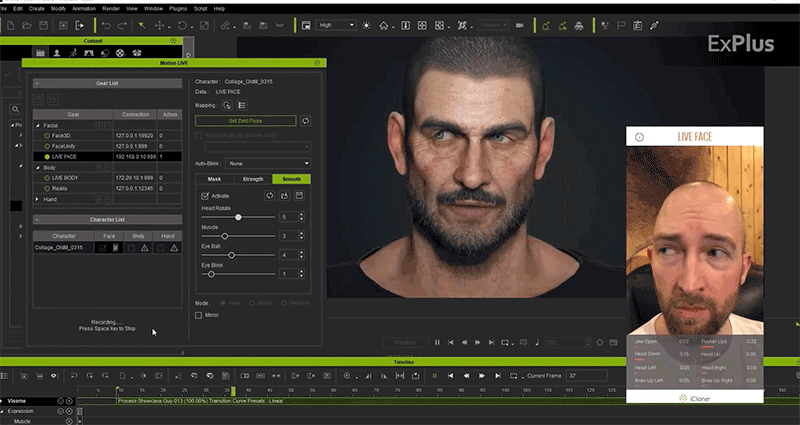The image size is (800, 425).
Task: Open the Plugins menu
Action: point(178,9)
